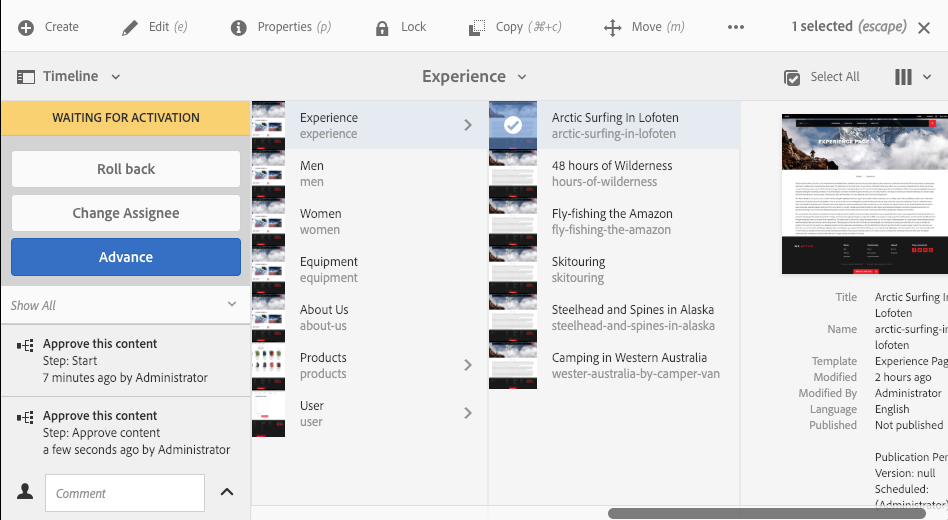Click the blue Advance button
This screenshot has width=948, height=520.
126,257
